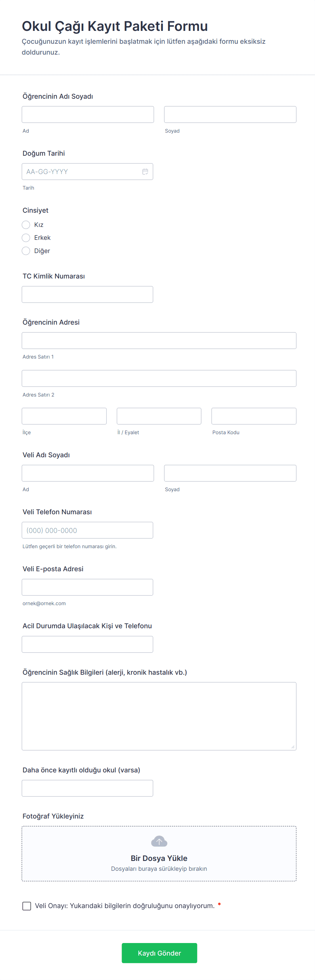
Task: Click the Posta Kodu field
Action: 253,416
